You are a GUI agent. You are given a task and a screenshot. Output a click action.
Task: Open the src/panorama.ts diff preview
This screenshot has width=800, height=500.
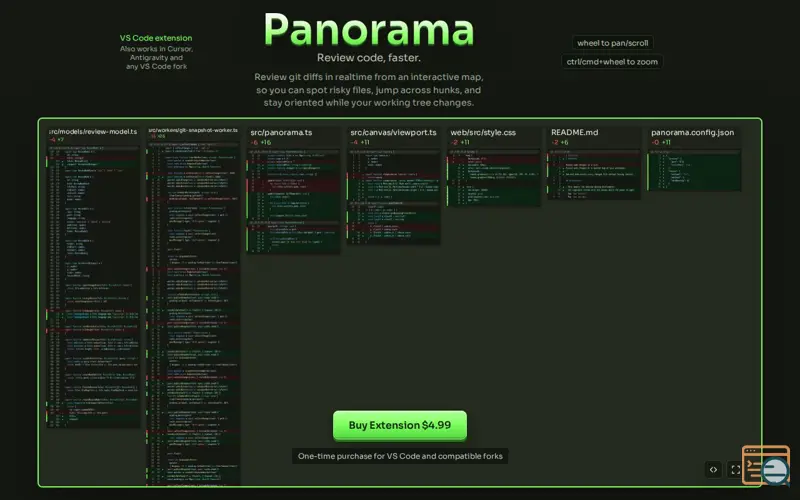tap(293, 201)
